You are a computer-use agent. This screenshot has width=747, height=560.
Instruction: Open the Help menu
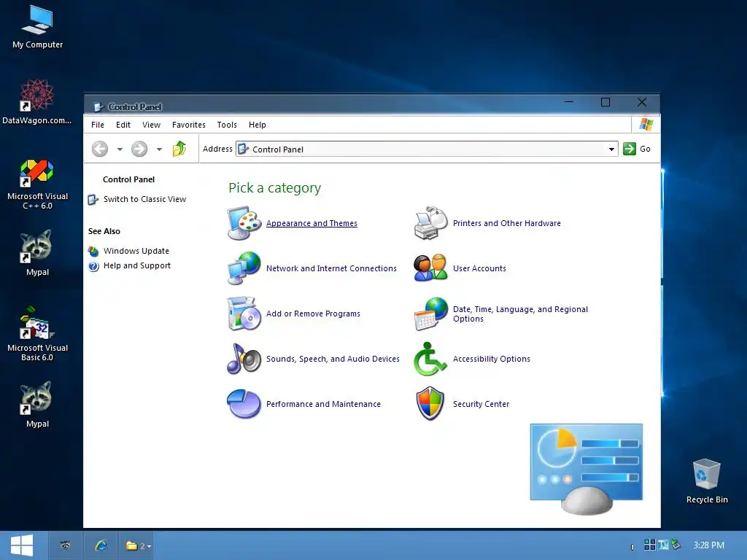pyautogui.click(x=258, y=125)
